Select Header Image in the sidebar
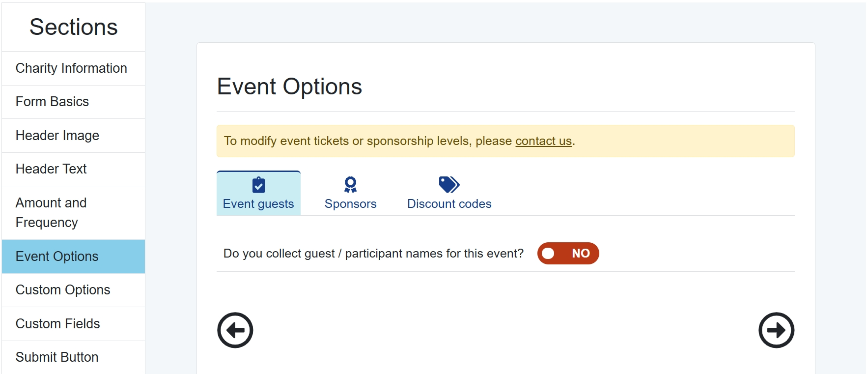 [57, 136]
